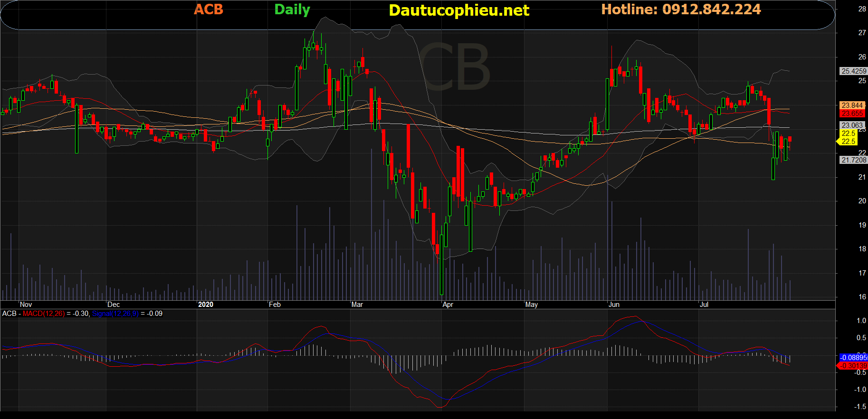Click the 18 price axis label
Viewport: 868px width, 419px height.
(862, 249)
